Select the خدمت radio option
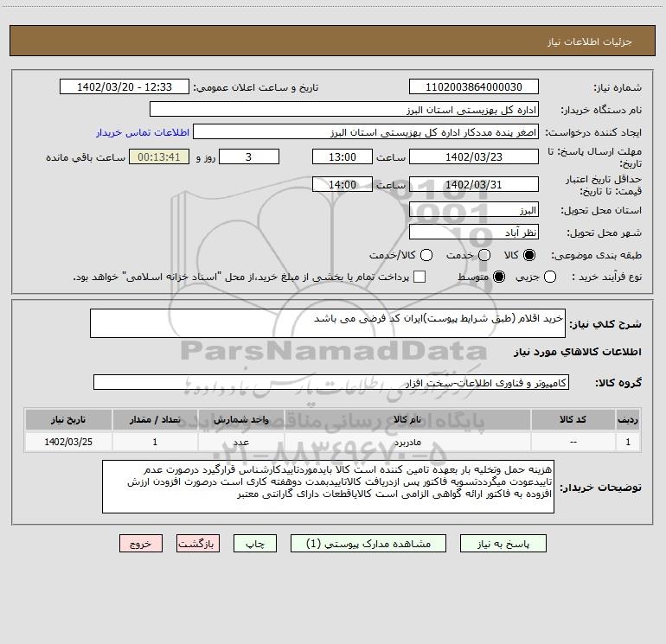 [x=484, y=255]
